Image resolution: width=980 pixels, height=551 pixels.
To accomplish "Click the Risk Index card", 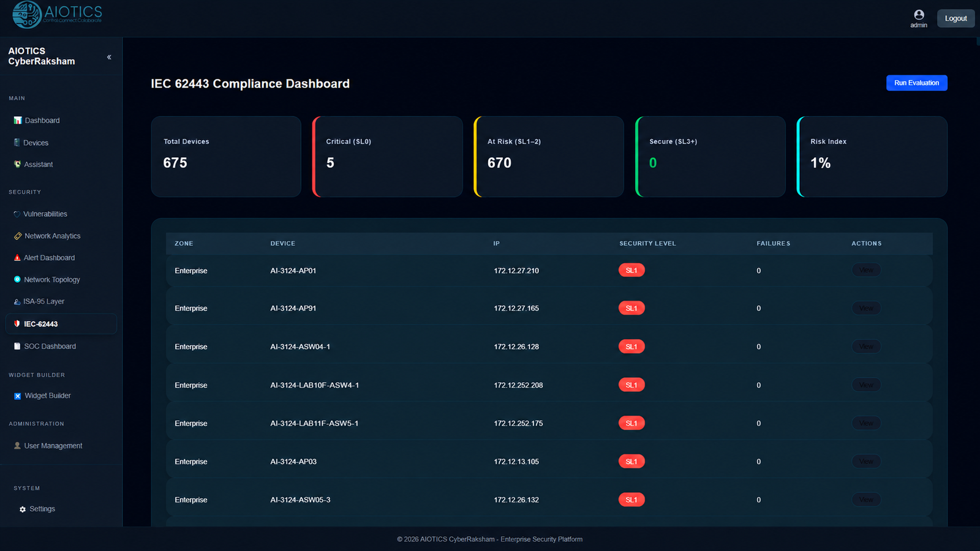I will click(x=872, y=157).
